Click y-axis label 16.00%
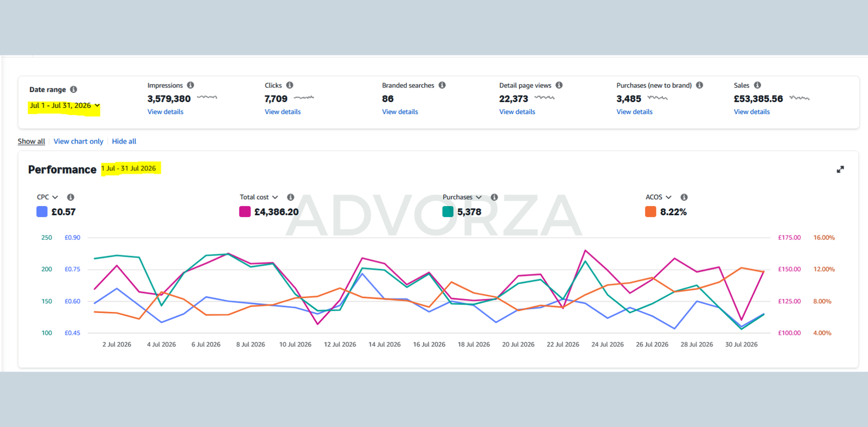This screenshot has height=427, width=868. tap(824, 238)
